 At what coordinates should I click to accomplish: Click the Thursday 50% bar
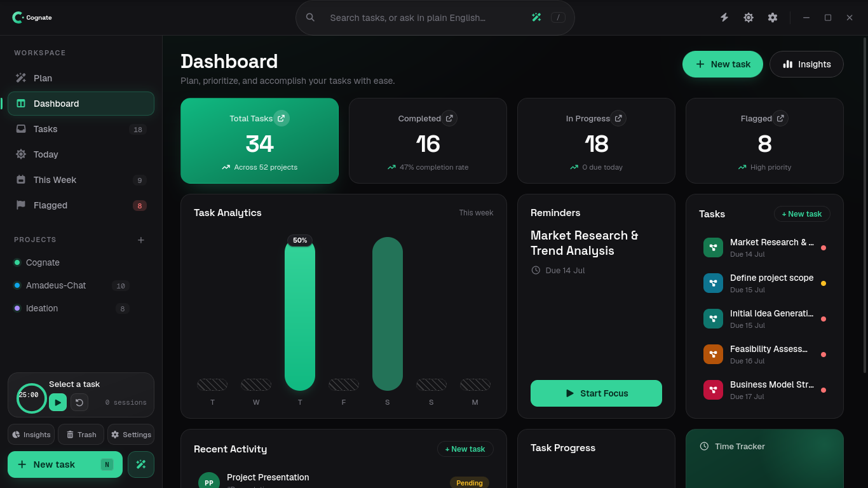coord(300,315)
